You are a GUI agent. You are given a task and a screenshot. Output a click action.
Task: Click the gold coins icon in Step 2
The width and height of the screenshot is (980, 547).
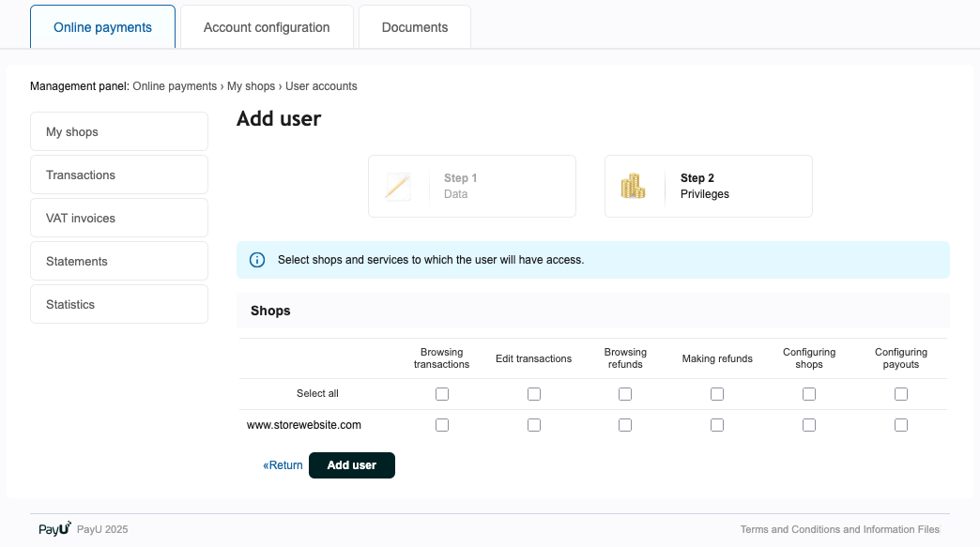pyautogui.click(x=634, y=186)
